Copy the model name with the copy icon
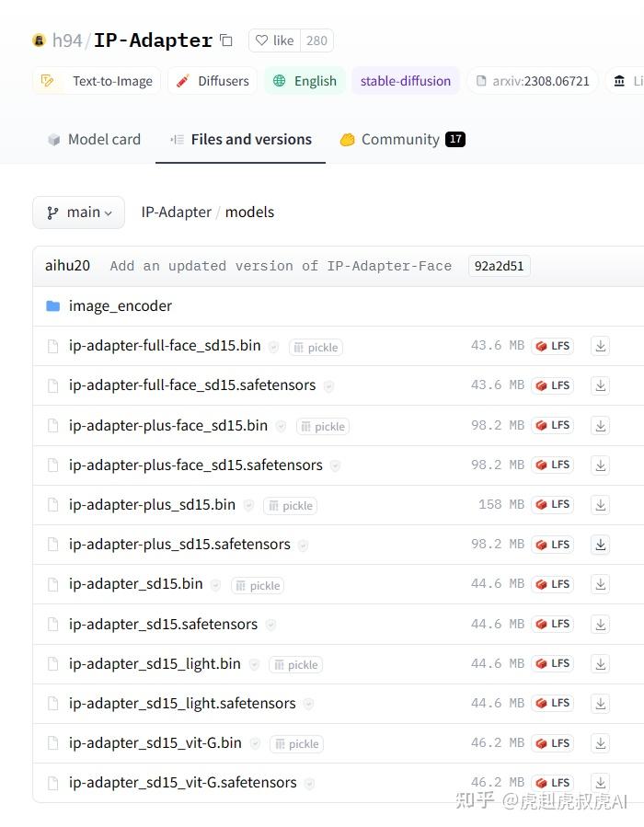The width and height of the screenshot is (644, 827). [226, 40]
